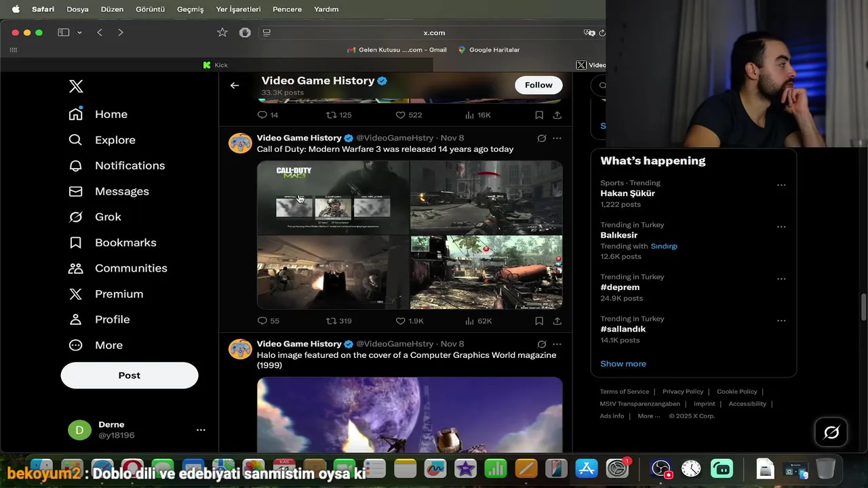Open the top-right Call of Duty street image

coord(486,197)
